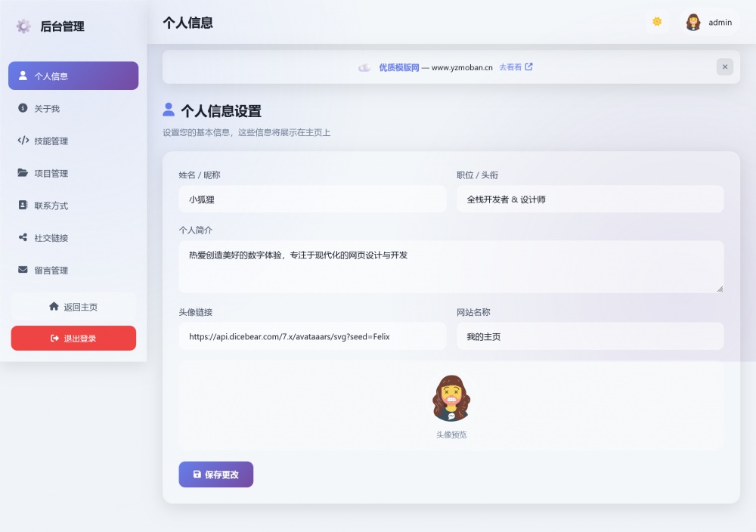
Task: Click the 姓名 / 昵称 input field
Action: pos(312,199)
